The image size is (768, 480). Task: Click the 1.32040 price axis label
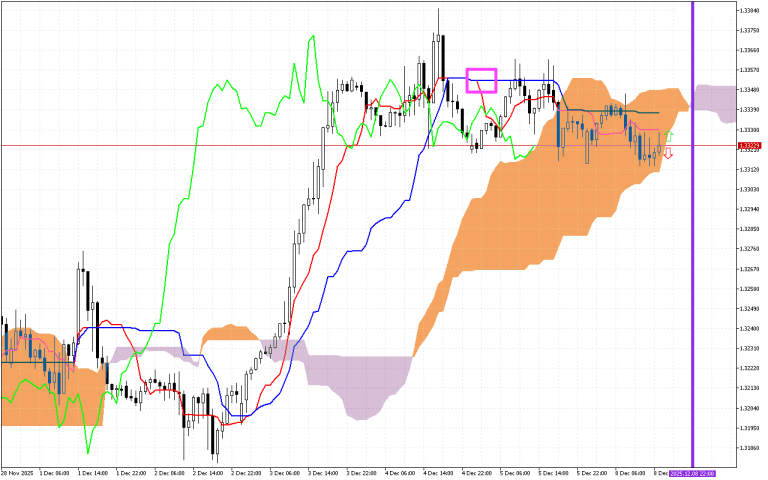749,408
